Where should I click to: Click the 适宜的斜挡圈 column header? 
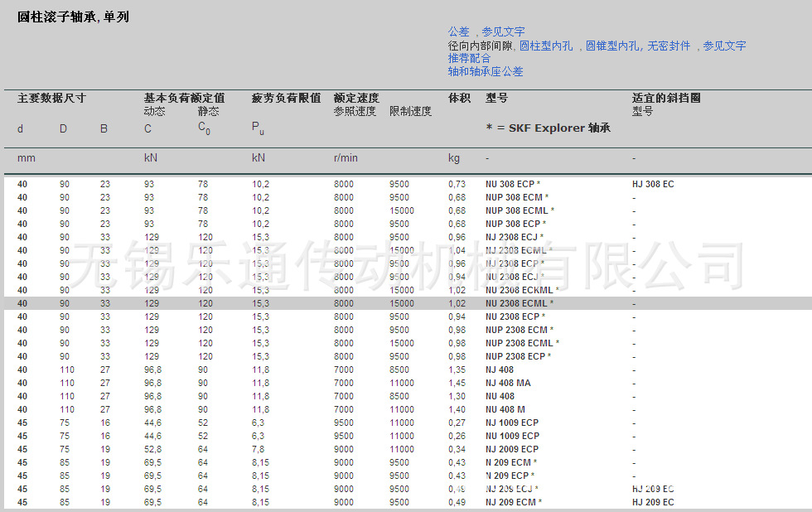point(666,98)
